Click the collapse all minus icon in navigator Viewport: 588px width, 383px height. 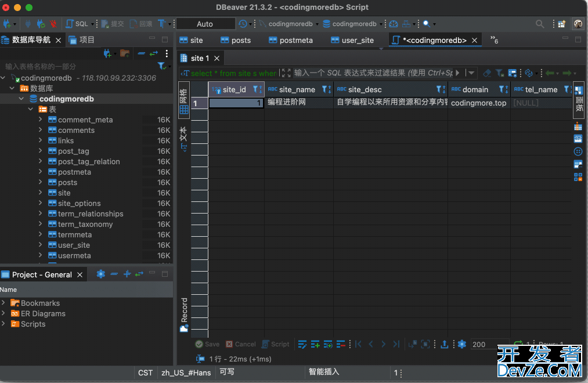(142, 53)
